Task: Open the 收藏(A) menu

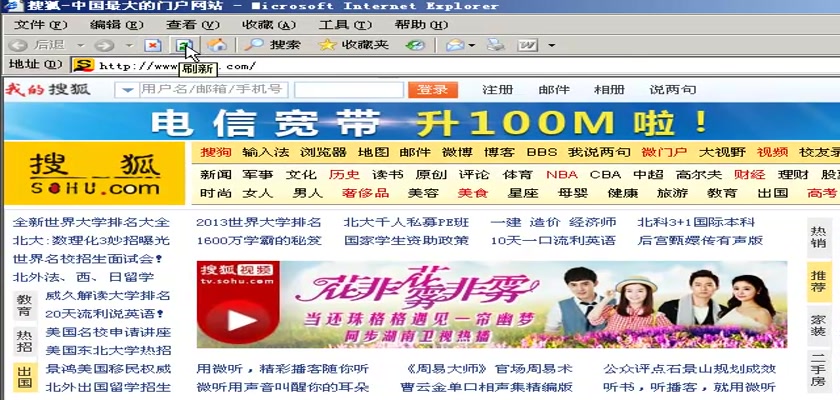Action: [269, 25]
